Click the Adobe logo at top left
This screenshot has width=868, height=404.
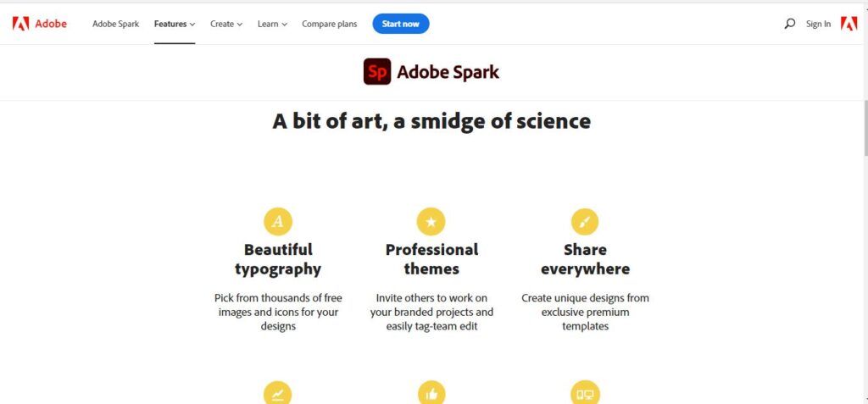pos(39,24)
